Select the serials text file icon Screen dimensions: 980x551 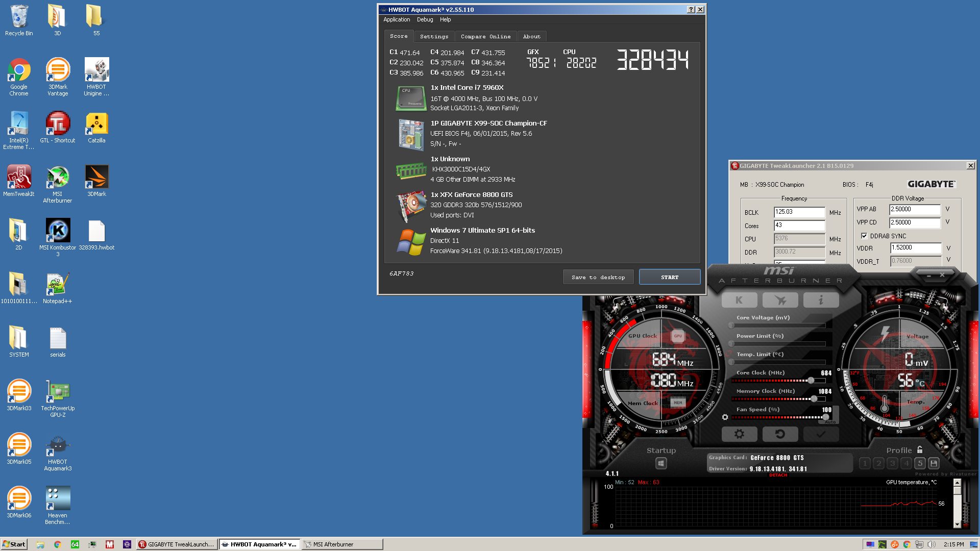[x=58, y=342]
